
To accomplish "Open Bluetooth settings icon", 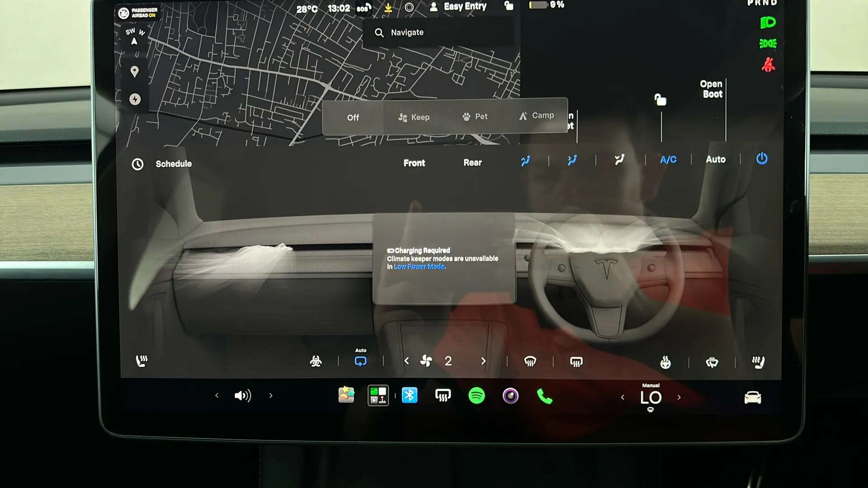I will [x=410, y=395].
